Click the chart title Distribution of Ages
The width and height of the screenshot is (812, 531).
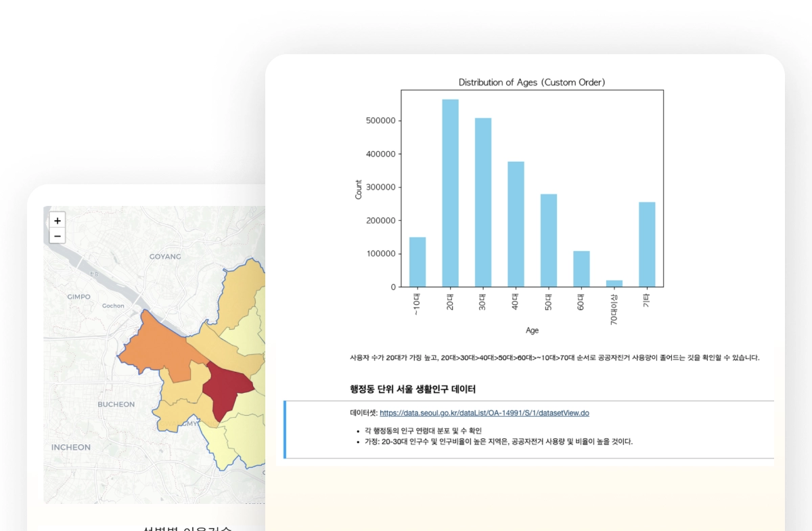point(532,83)
